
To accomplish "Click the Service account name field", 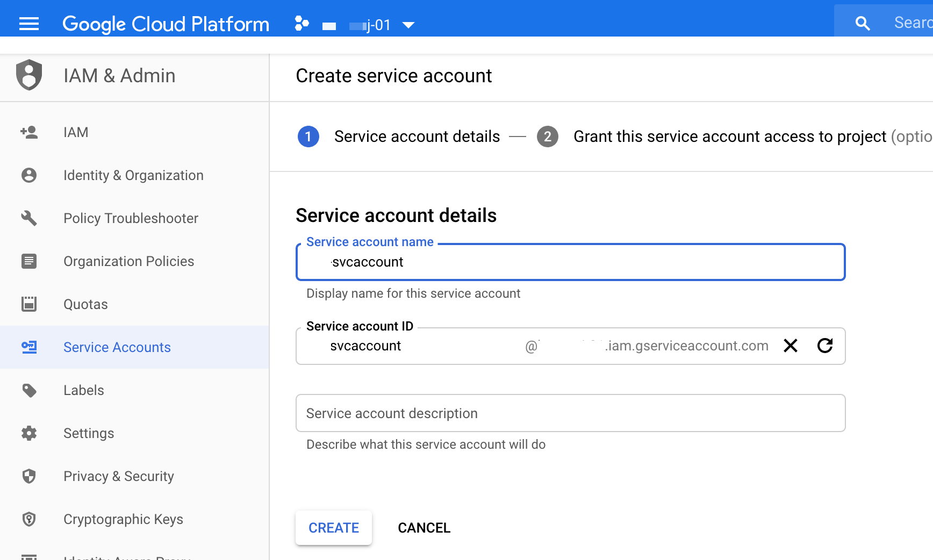I will point(570,262).
